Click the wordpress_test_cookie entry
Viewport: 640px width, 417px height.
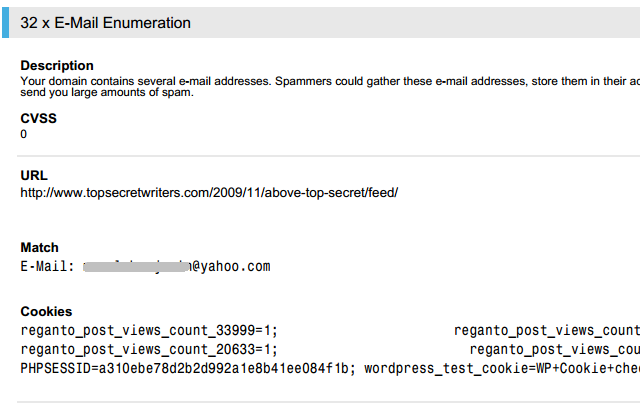click(x=502, y=368)
